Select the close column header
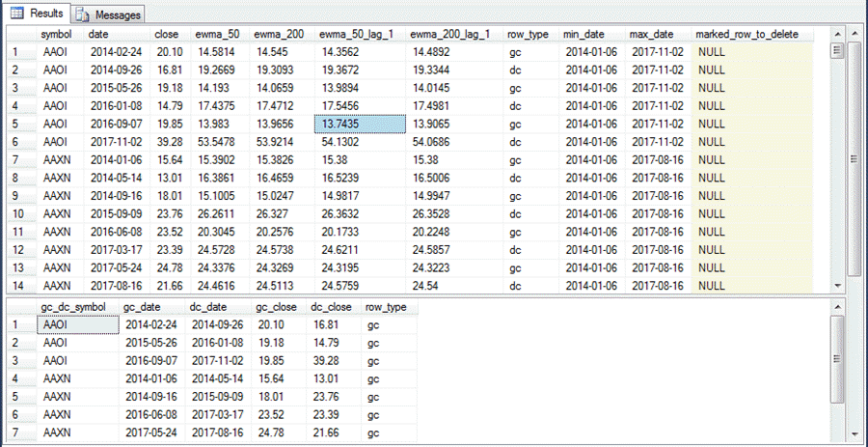Image resolution: width=868 pixels, height=447 pixels. [171, 35]
